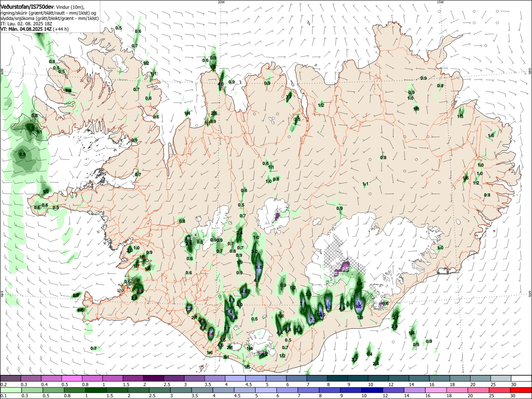The width and height of the screenshot is (532, 399).
Task: Pick the top-row bright pink swatch 0.5 to 0.8
Action: (x=72, y=379)
